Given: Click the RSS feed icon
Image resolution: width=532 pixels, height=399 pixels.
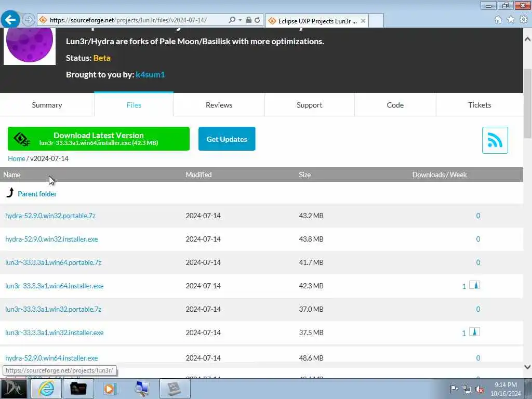Looking at the screenshot, I should (495, 140).
